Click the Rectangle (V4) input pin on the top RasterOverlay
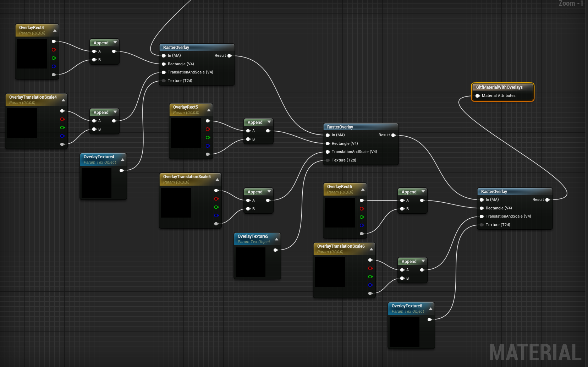 pyautogui.click(x=163, y=64)
